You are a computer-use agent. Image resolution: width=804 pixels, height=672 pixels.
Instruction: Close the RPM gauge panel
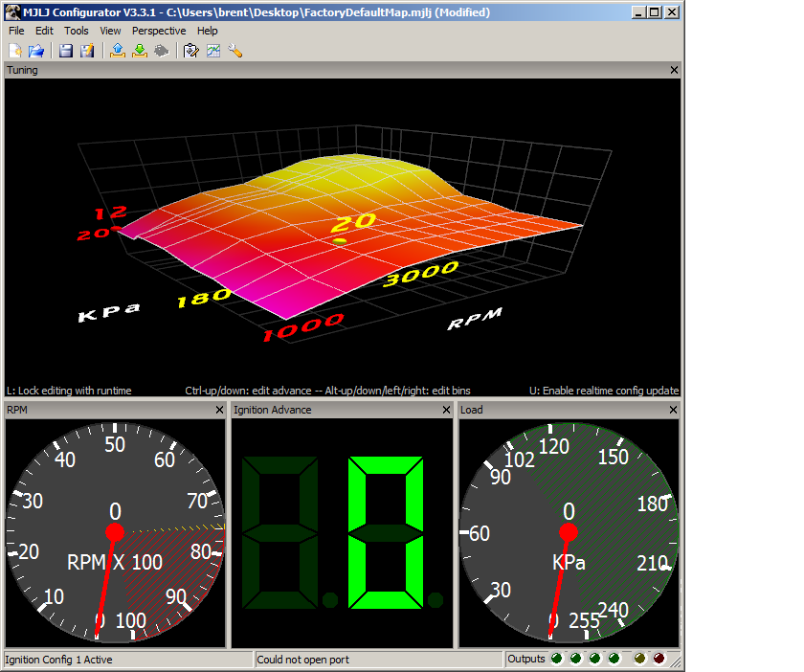click(219, 410)
